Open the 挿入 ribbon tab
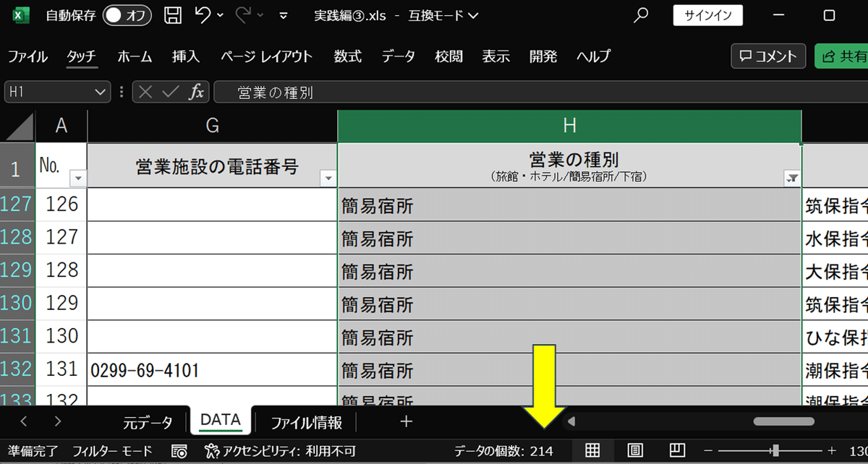The image size is (868, 464). 186,56
